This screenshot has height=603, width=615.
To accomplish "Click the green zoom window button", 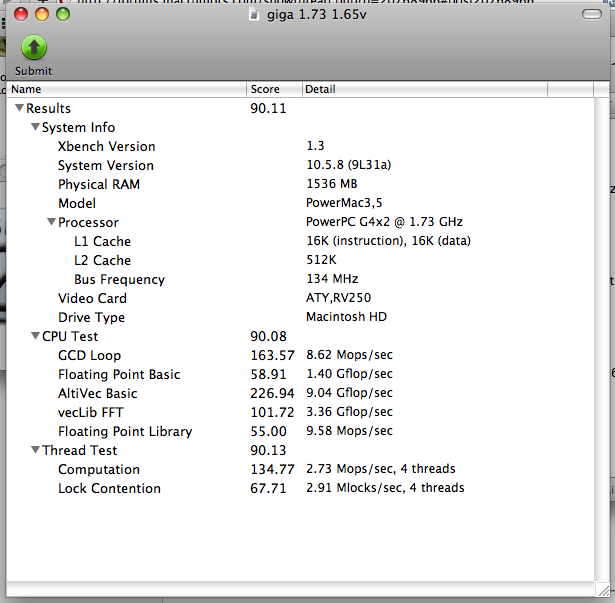I will (x=63, y=15).
